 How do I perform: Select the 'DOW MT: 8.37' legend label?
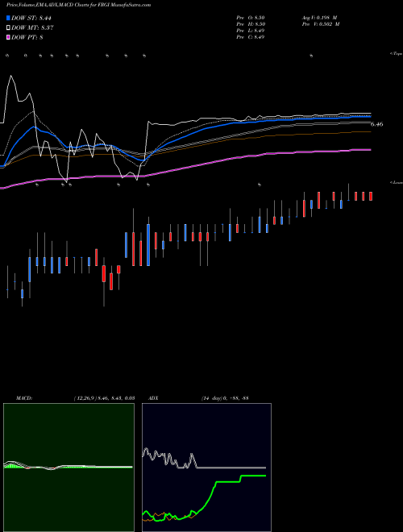click(x=32, y=28)
